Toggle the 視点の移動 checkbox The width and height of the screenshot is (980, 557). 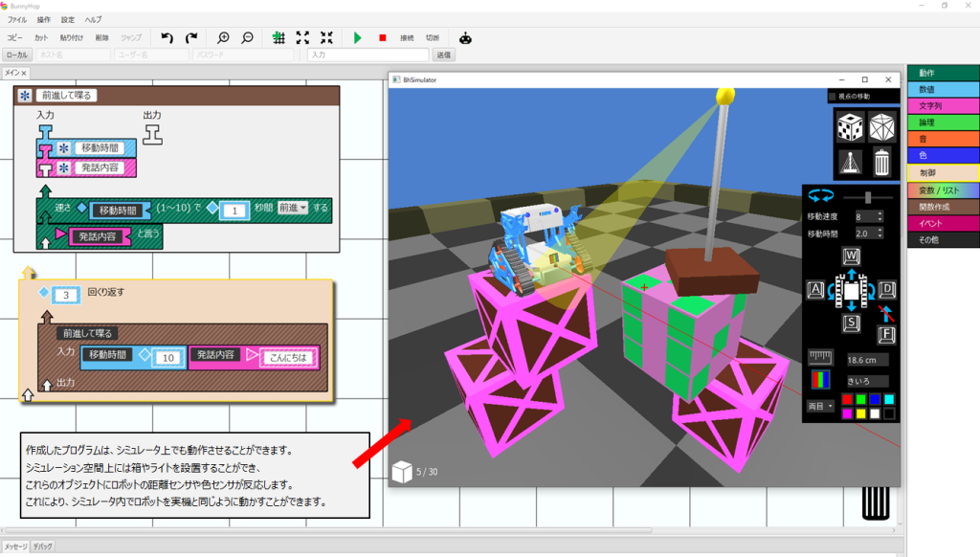point(833,97)
